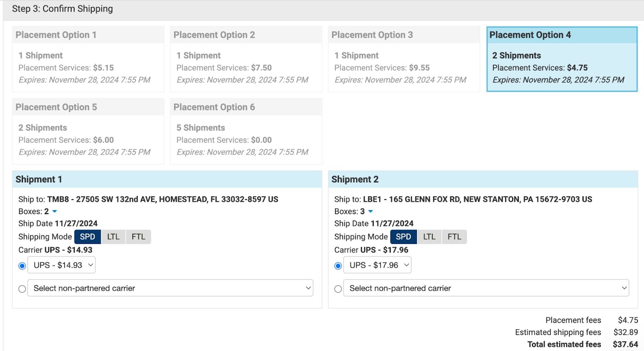Click Placement Services $7.50 in Option 2

tap(224, 68)
